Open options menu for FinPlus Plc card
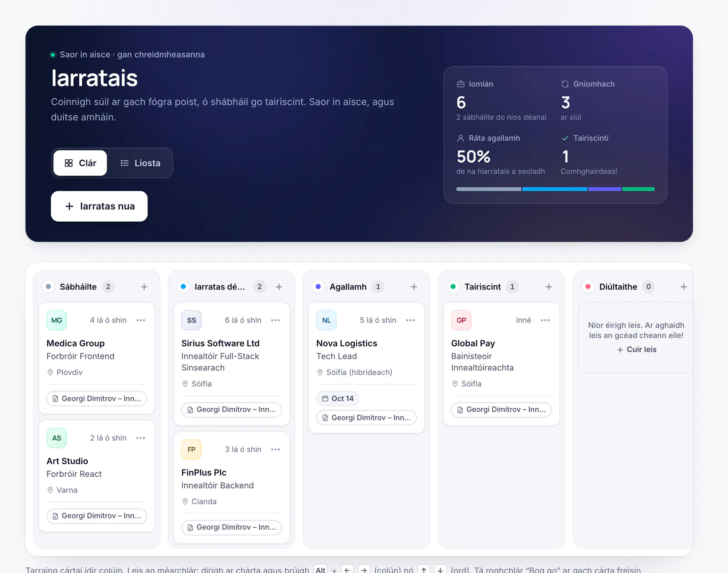 click(x=276, y=450)
